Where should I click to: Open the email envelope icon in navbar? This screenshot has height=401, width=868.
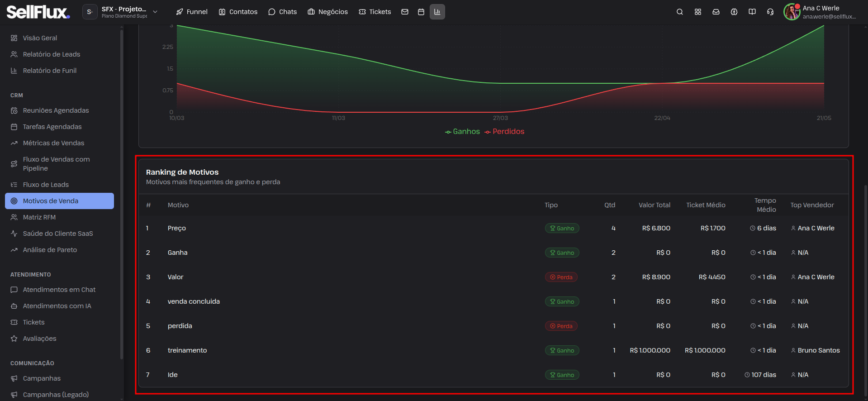405,12
